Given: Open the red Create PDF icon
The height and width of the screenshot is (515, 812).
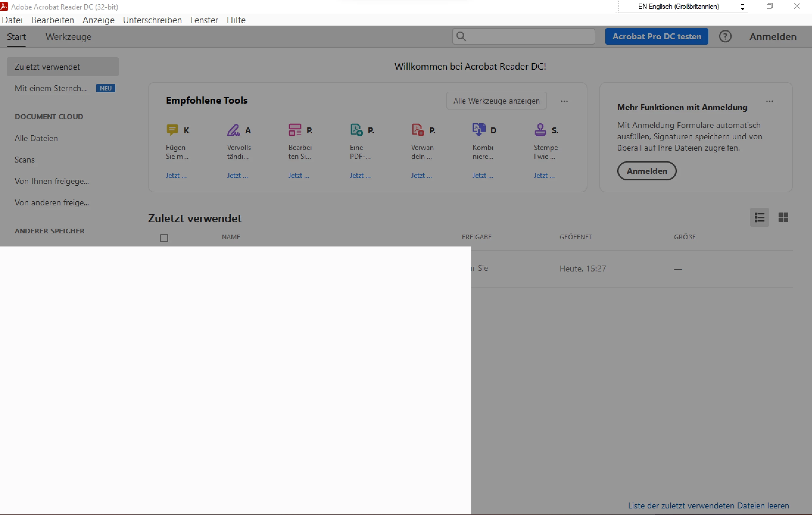Looking at the screenshot, I should 418,130.
